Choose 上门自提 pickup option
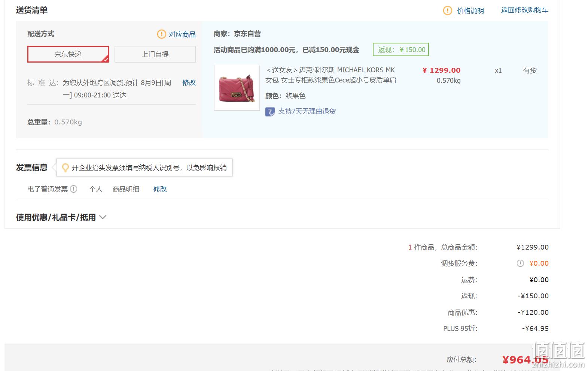This screenshot has width=588, height=371. (155, 54)
